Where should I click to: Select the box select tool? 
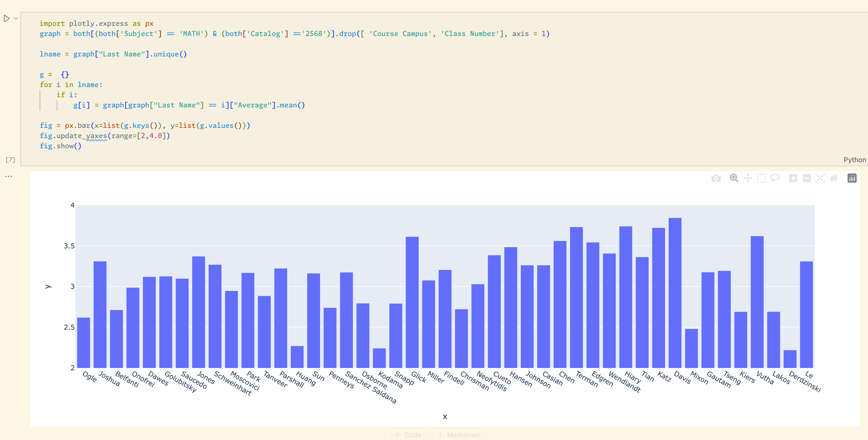tap(761, 178)
